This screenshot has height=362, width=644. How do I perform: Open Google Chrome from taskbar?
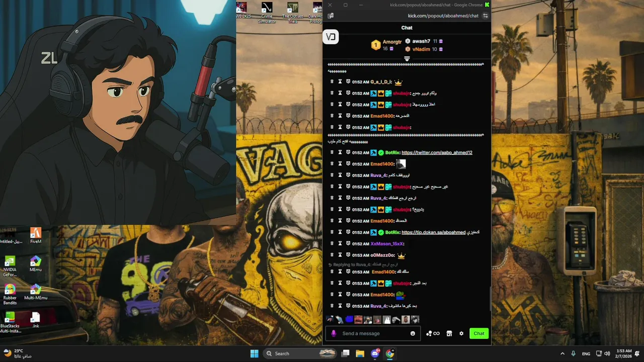(x=390, y=353)
